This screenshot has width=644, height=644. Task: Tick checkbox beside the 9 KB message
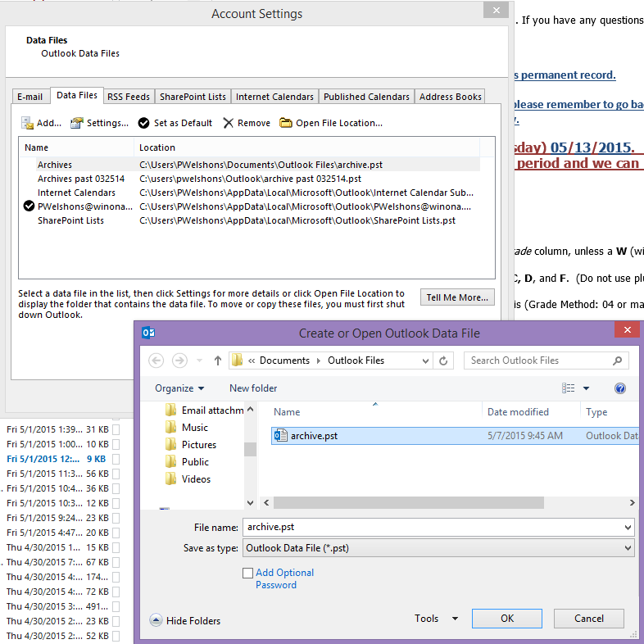(116, 459)
